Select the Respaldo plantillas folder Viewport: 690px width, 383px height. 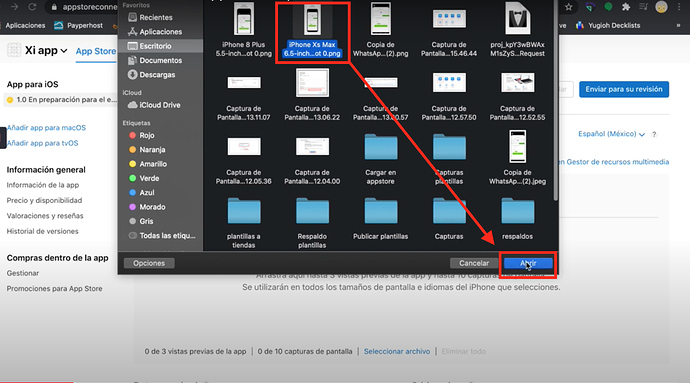tap(312, 223)
